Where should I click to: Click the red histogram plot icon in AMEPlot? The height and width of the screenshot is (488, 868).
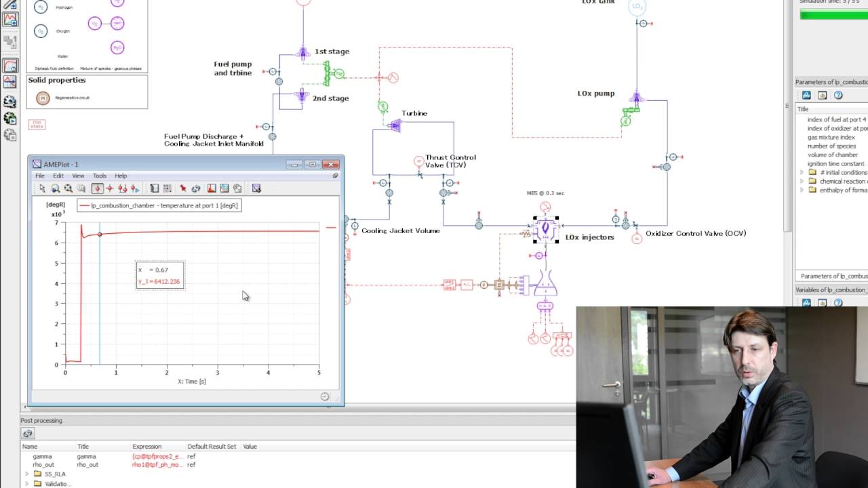[212, 188]
